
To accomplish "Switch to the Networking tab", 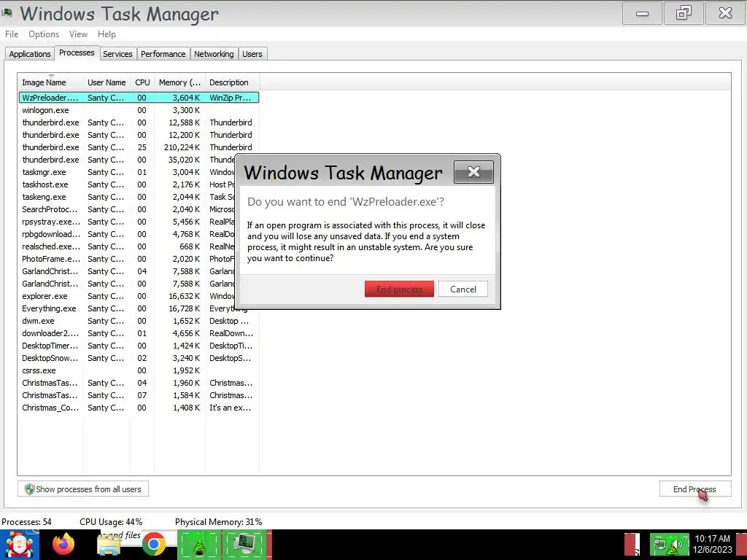I will coord(214,54).
